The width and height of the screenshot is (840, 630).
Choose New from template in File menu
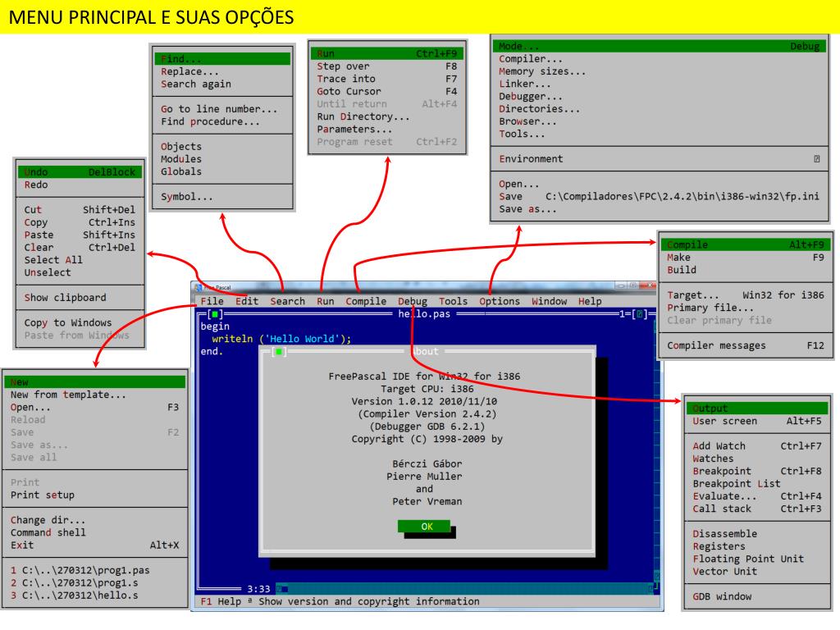coord(95,395)
